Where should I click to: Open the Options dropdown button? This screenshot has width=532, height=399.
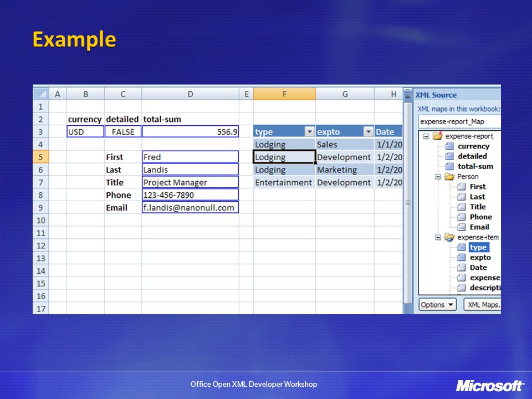tap(438, 305)
